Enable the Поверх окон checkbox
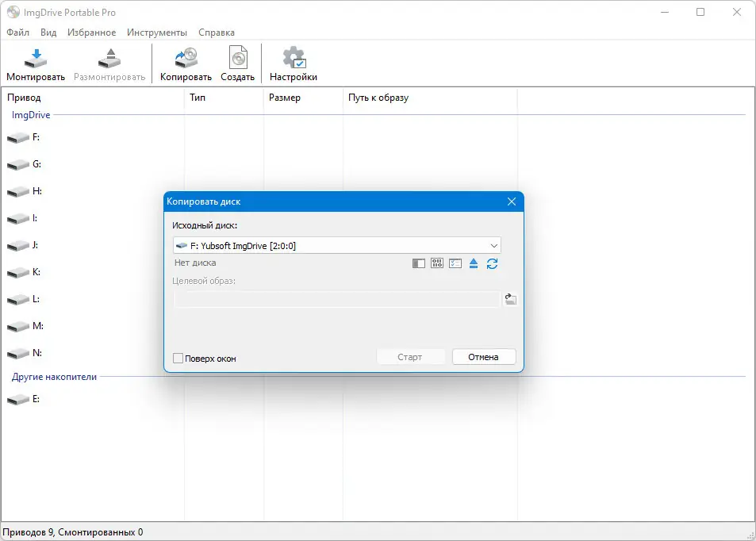 click(178, 359)
